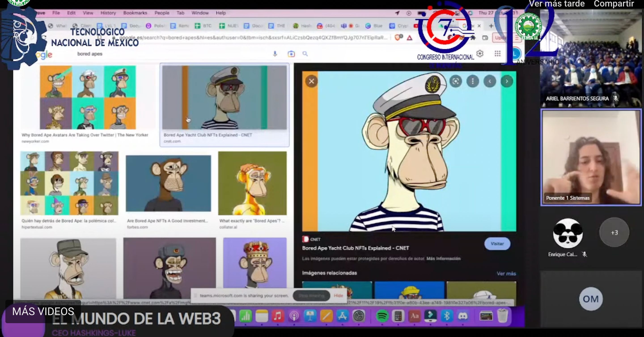Open Notes app in the dock

[x=262, y=316]
